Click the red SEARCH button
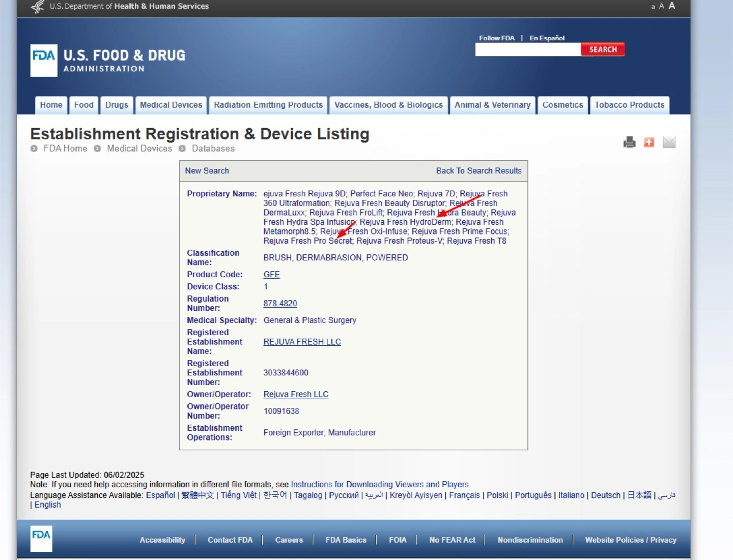733x560 pixels. 603,49
